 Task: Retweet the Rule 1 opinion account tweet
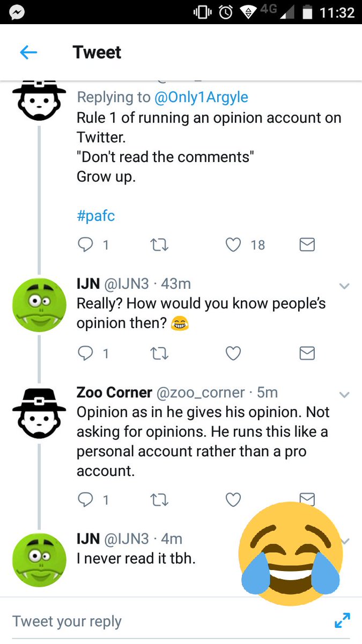point(159,245)
